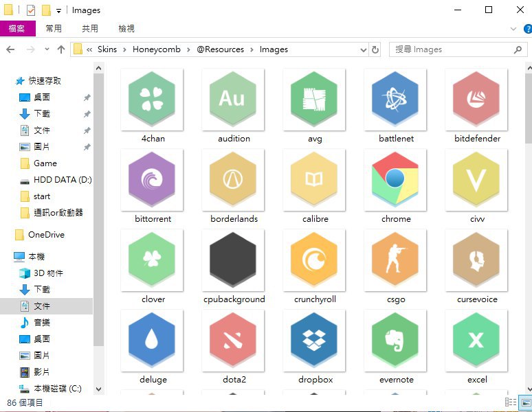
Task: Navigate to Honeycomb in breadcrumb
Action: tap(157, 49)
